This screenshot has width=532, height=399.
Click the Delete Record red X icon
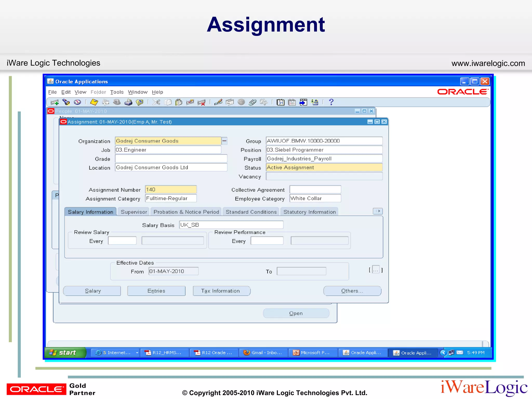(201, 102)
